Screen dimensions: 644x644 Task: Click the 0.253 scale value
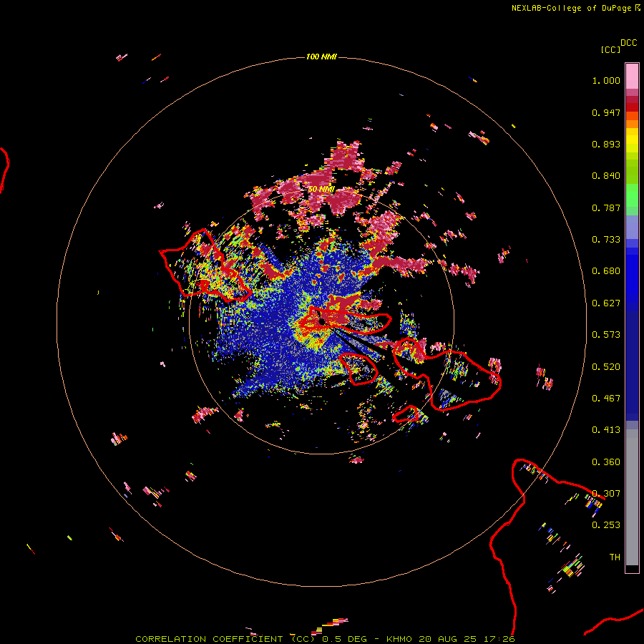coord(606,525)
